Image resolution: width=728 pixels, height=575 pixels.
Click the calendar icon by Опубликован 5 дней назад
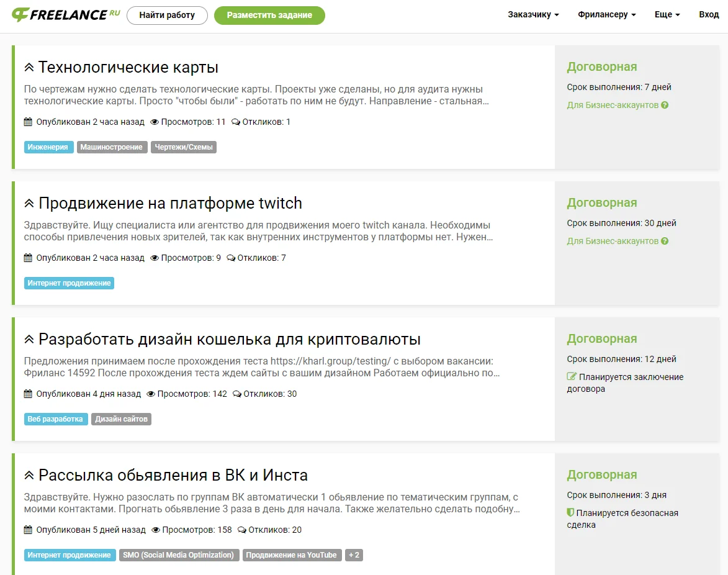click(x=28, y=530)
